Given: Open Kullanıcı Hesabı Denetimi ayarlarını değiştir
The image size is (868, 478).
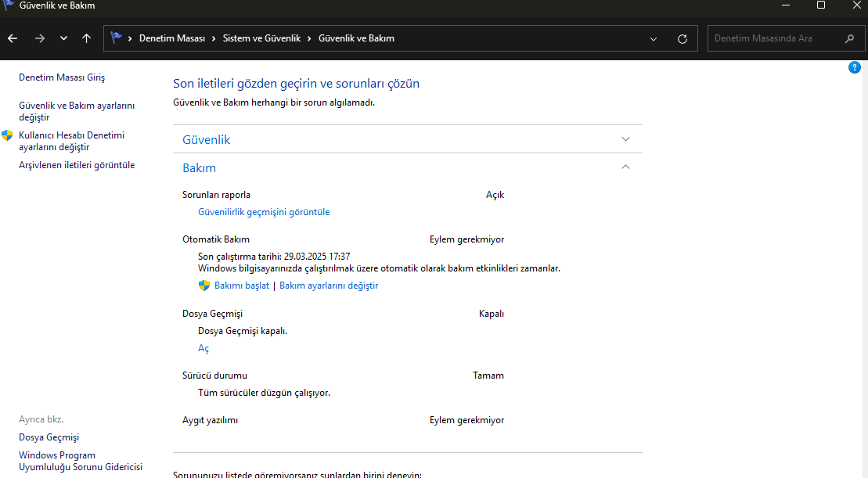Looking at the screenshot, I should (x=71, y=141).
